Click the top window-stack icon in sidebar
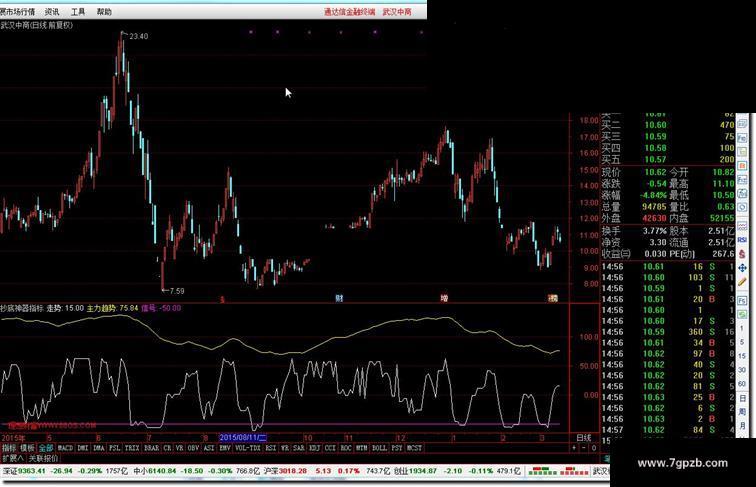756x487 pixels. coord(742,124)
